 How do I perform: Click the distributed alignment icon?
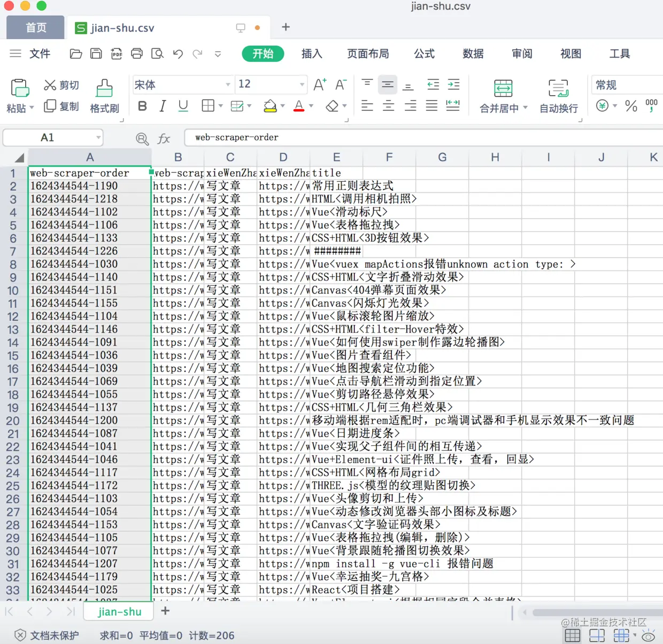click(453, 105)
